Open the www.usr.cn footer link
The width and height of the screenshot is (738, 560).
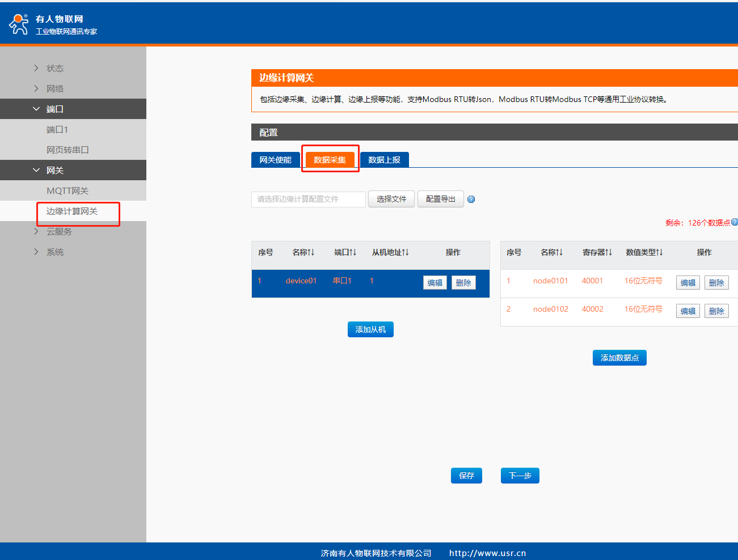pos(487,553)
